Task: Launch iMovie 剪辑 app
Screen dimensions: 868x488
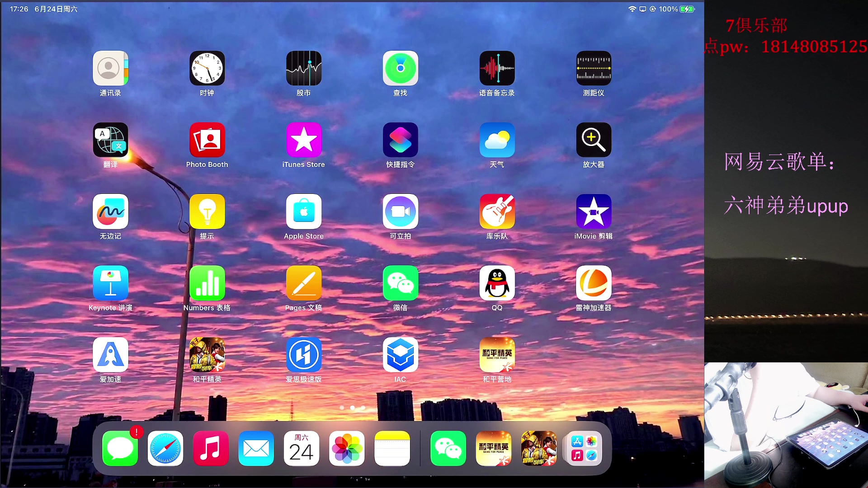Action: tap(593, 211)
